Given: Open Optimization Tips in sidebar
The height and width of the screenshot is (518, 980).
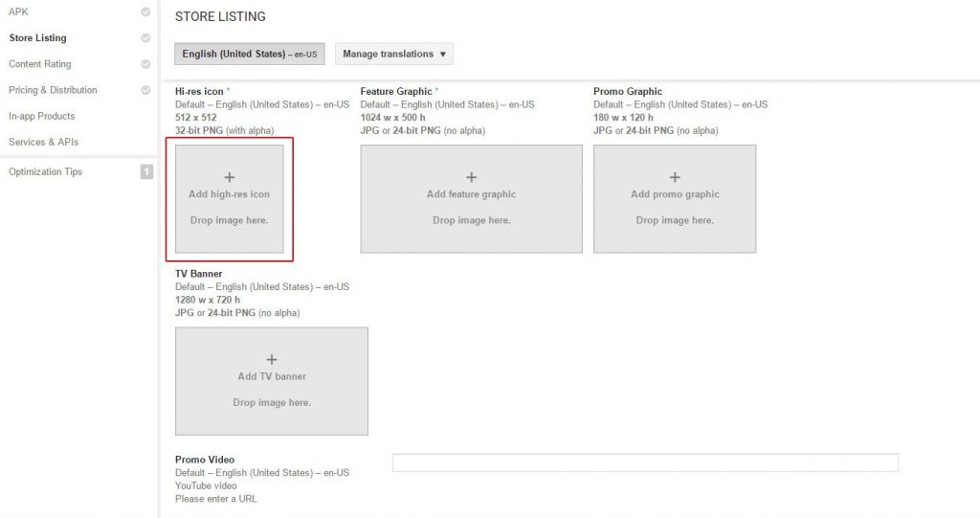Looking at the screenshot, I should point(45,172).
